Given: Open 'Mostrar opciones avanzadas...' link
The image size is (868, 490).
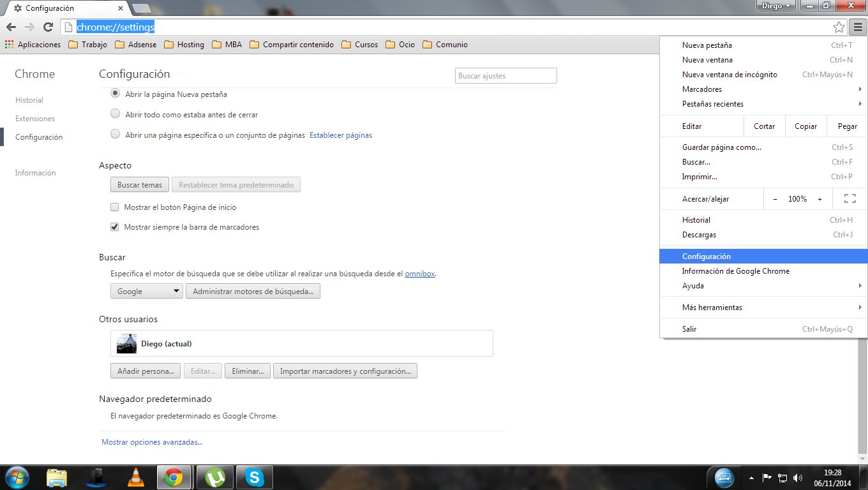Looking at the screenshot, I should point(152,442).
